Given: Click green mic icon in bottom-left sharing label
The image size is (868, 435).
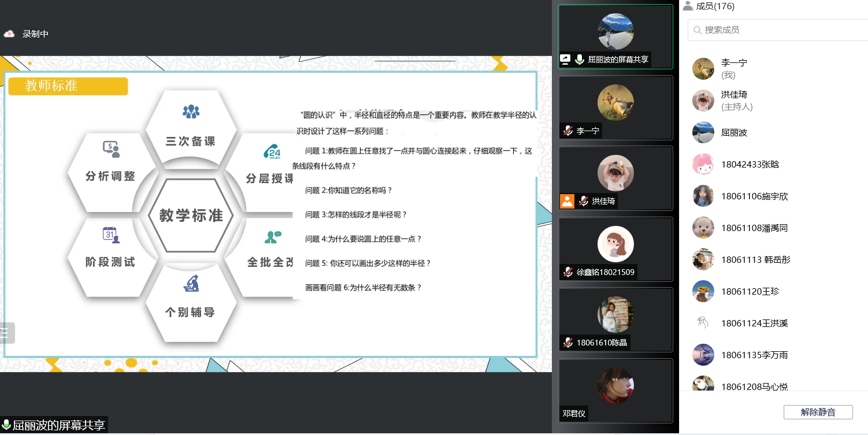Looking at the screenshot, I should click(x=6, y=426).
